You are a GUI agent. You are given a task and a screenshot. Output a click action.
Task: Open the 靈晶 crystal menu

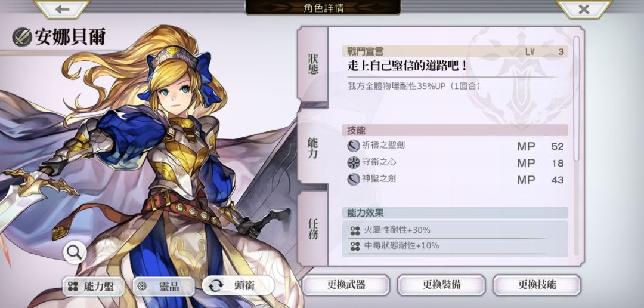tap(163, 286)
